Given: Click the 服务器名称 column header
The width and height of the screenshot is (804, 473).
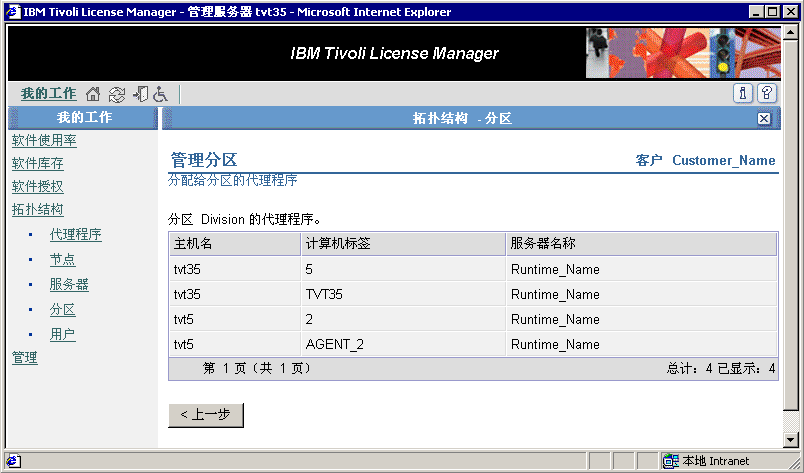Looking at the screenshot, I should coord(641,244).
